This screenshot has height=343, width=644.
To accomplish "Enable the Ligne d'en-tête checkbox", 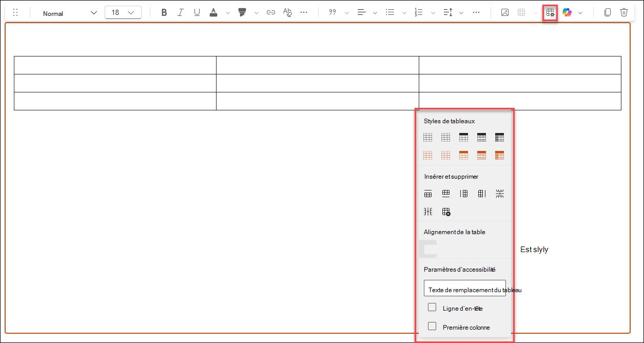I will pos(432,308).
